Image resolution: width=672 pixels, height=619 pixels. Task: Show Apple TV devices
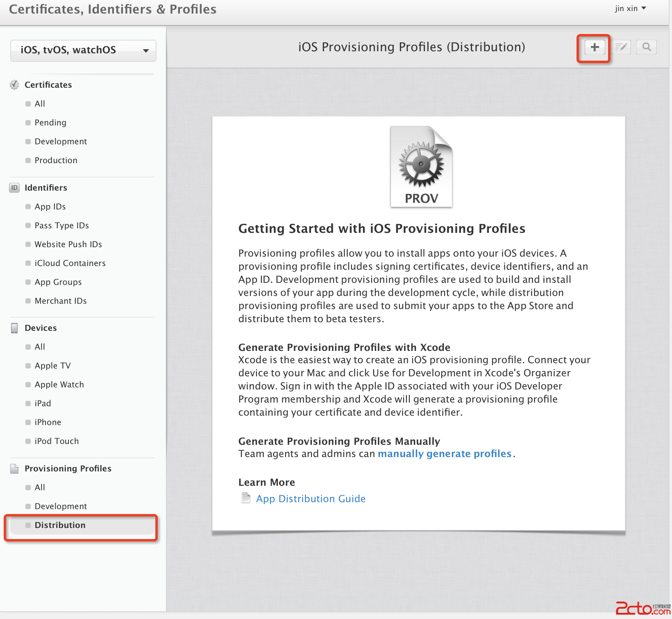click(52, 366)
